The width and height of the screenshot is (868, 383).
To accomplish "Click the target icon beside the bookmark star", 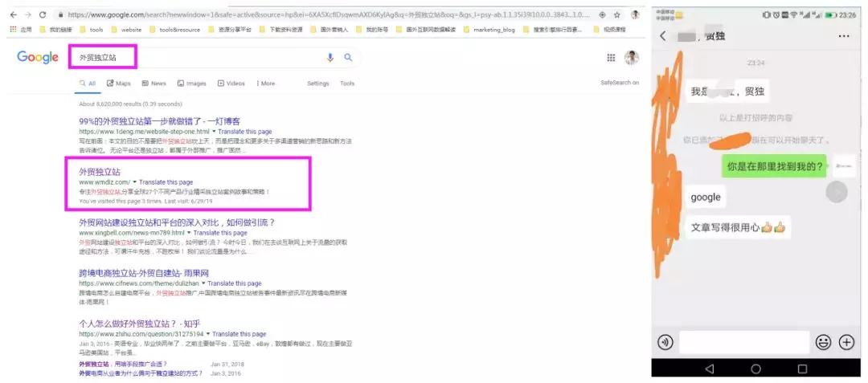I will pyautogui.click(x=602, y=15).
